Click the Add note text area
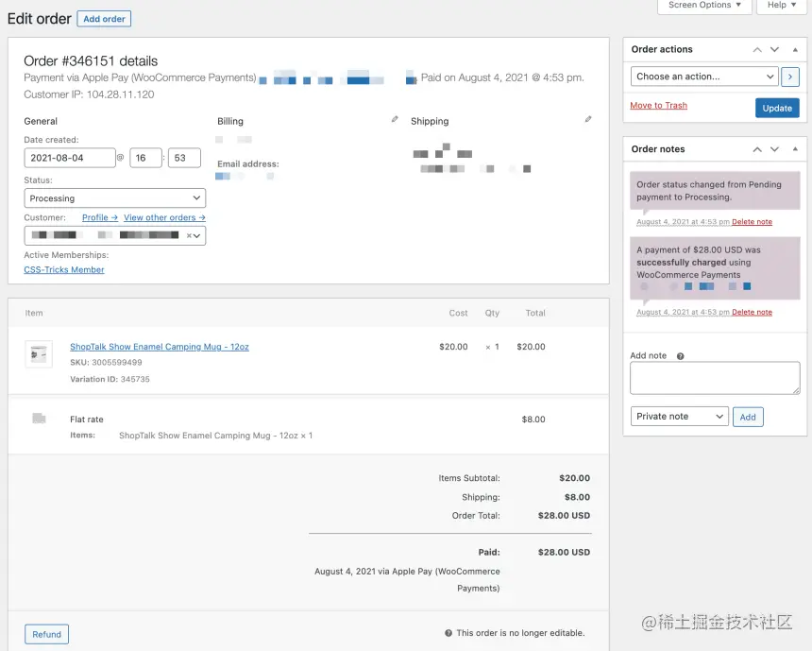Image resolution: width=812 pixels, height=651 pixels. coord(715,378)
